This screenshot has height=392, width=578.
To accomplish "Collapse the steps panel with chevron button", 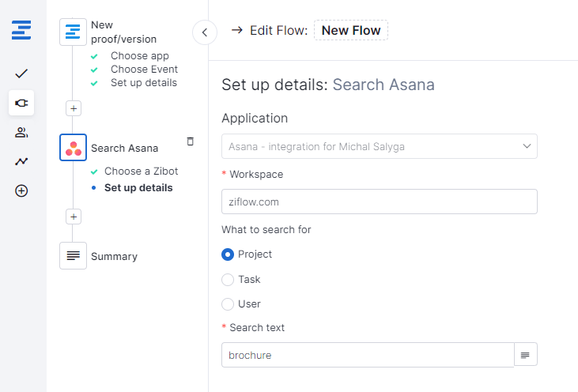I will (205, 32).
